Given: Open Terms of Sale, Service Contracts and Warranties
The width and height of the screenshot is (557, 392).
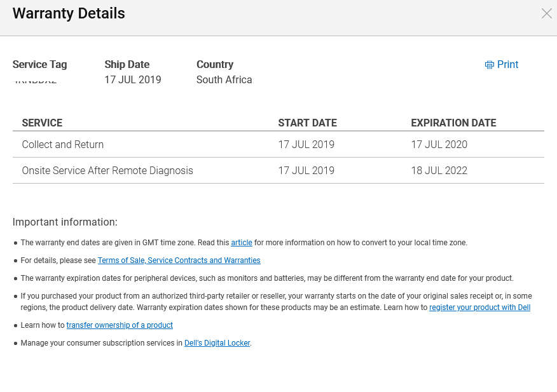Looking at the screenshot, I should (x=179, y=260).
